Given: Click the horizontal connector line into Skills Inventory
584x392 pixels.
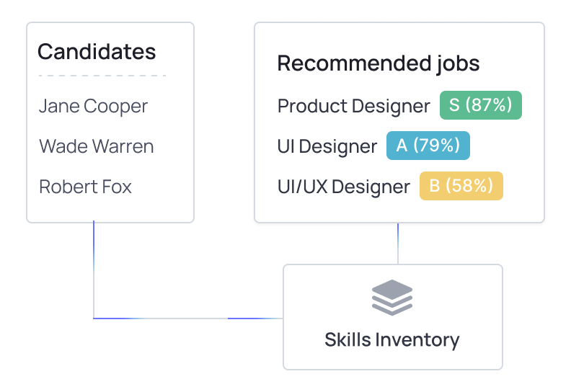Looking at the screenshot, I should tap(187, 318).
